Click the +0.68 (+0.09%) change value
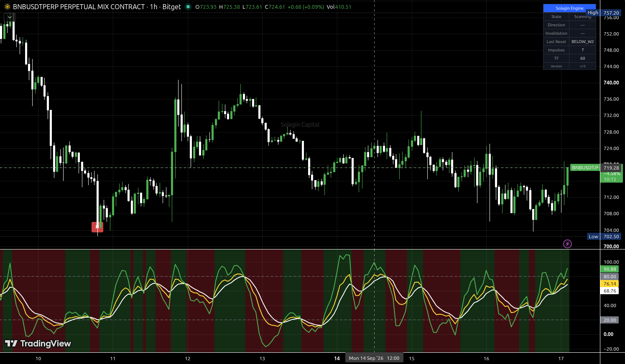This screenshot has height=364, width=625. (306, 7)
